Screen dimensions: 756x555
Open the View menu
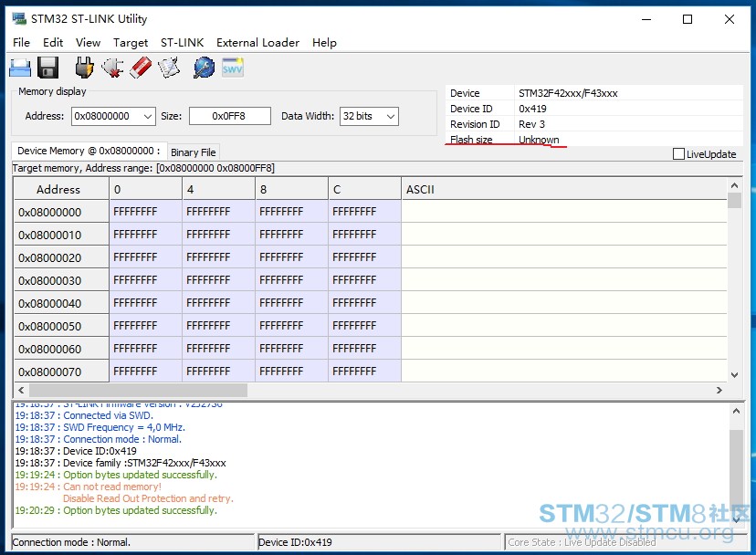[x=88, y=42]
